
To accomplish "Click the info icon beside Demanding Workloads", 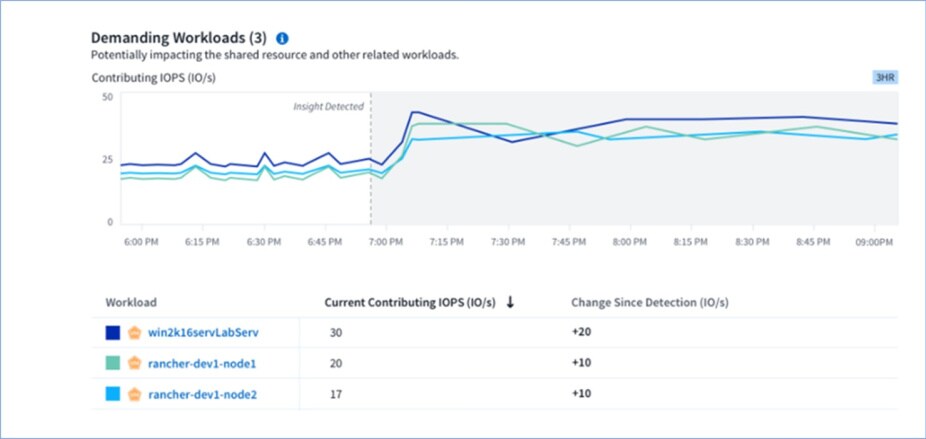I will [282, 38].
